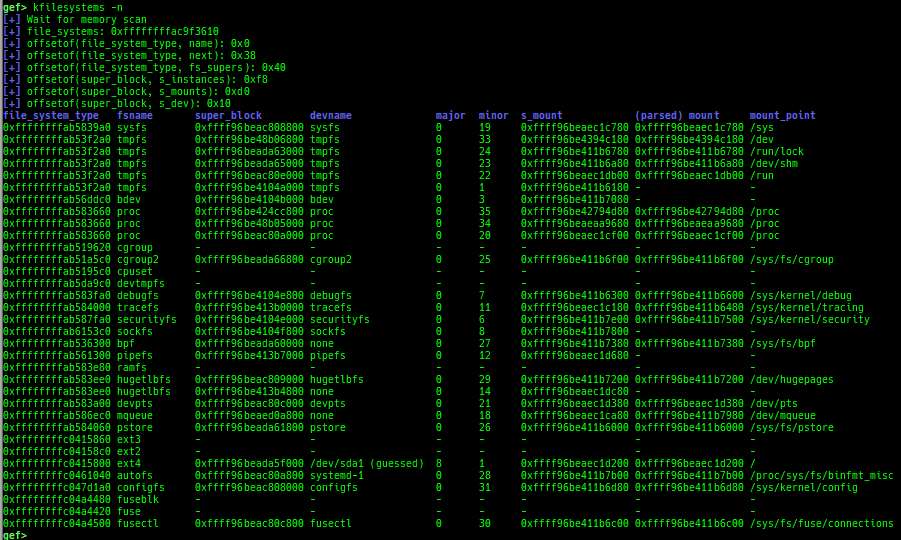
Task: Click mount point '/sys/fs/pstore'
Action: tap(791, 427)
